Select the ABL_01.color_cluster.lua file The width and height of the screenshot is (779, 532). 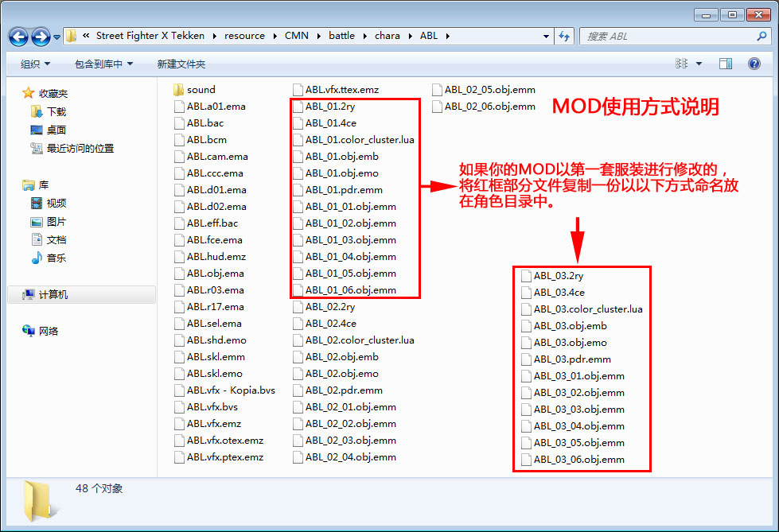coord(359,140)
